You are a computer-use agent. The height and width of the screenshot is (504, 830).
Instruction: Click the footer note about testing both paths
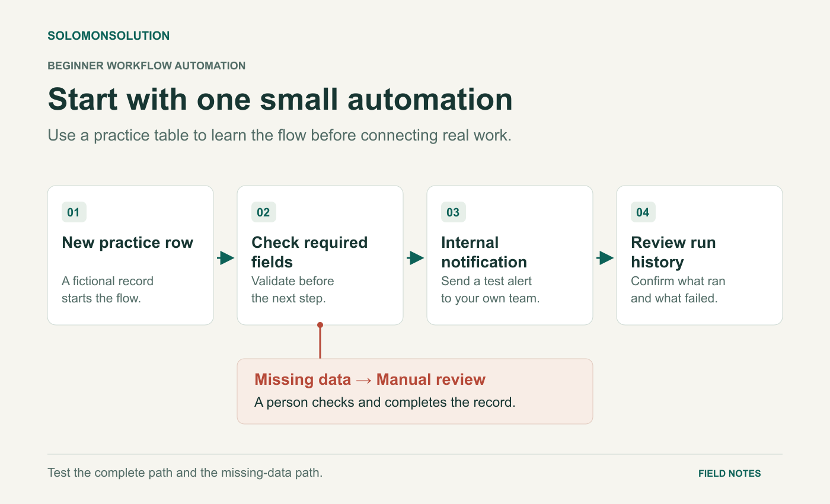[x=185, y=473]
